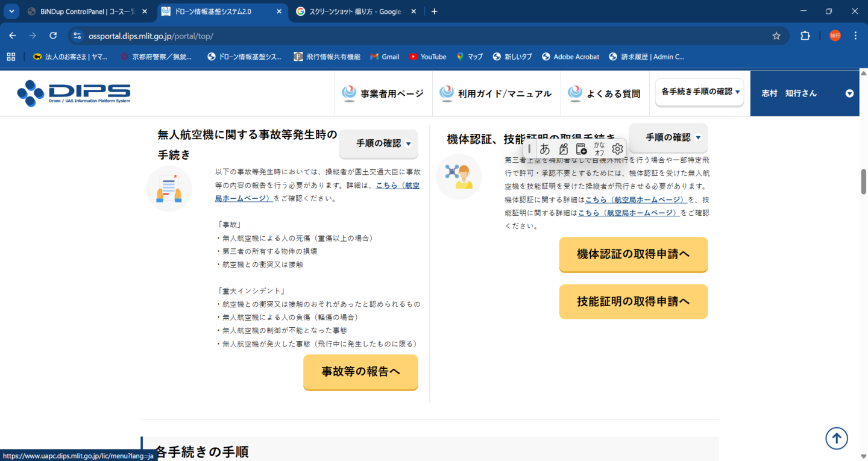This screenshot has height=461, width=868.
Task: Click the 機体認証の取得申請へ button
Action: [633, 254]
